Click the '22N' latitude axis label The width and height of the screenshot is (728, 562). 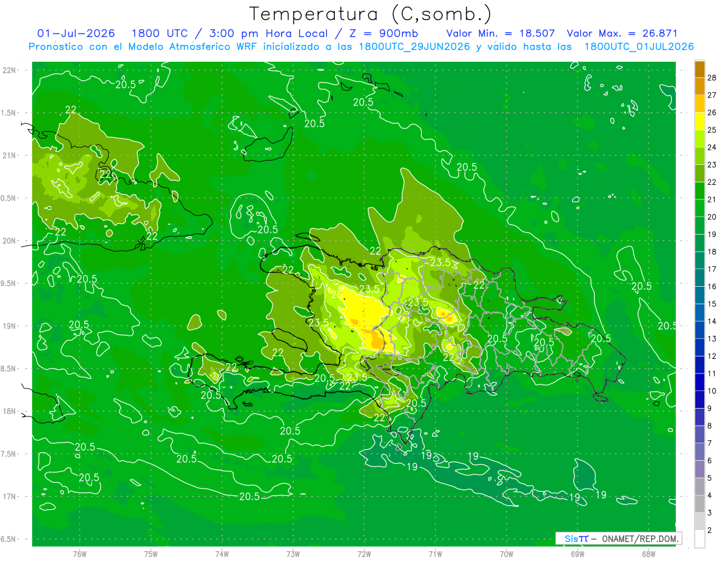[x=10, y=70]
